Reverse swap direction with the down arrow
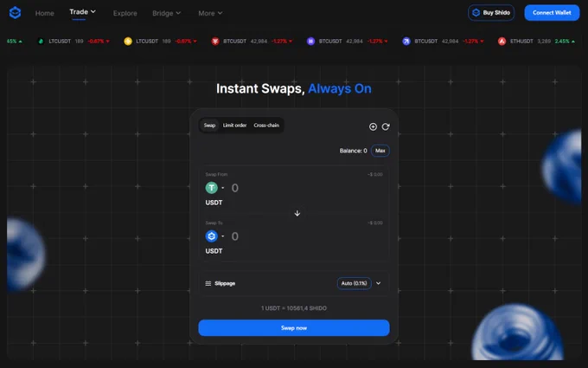This screenshot has height=368, width=588. click(297, 213)
